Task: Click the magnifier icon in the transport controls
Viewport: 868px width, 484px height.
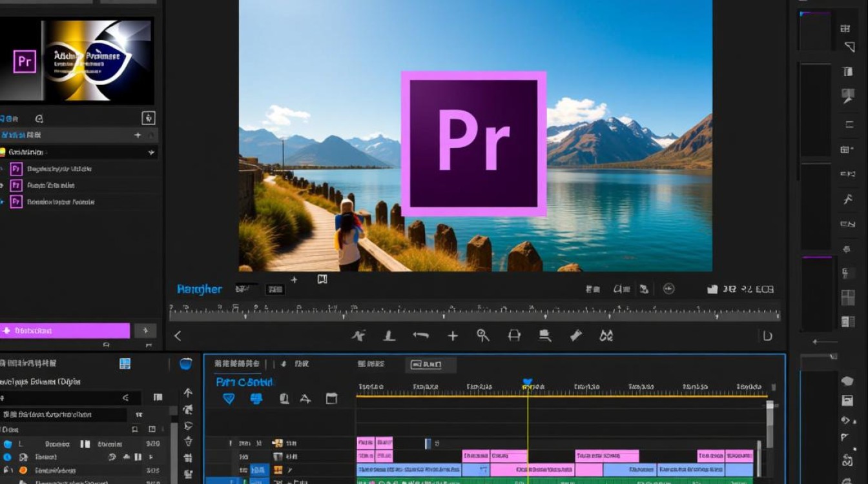Action: tap(483, 335)
